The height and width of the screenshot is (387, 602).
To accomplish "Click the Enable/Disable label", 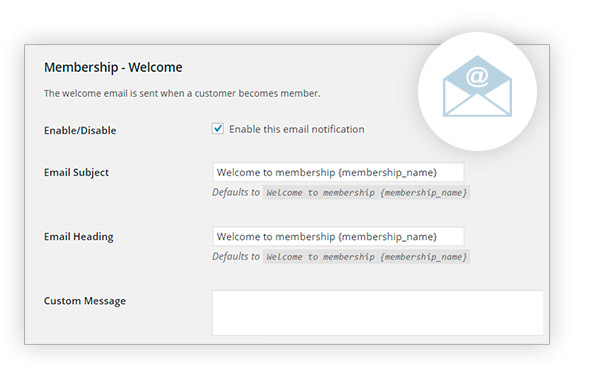I will (80, 131).
